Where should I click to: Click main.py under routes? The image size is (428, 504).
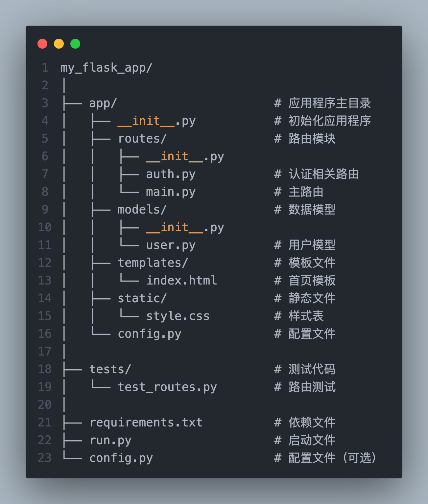click(x=171, y=192)
